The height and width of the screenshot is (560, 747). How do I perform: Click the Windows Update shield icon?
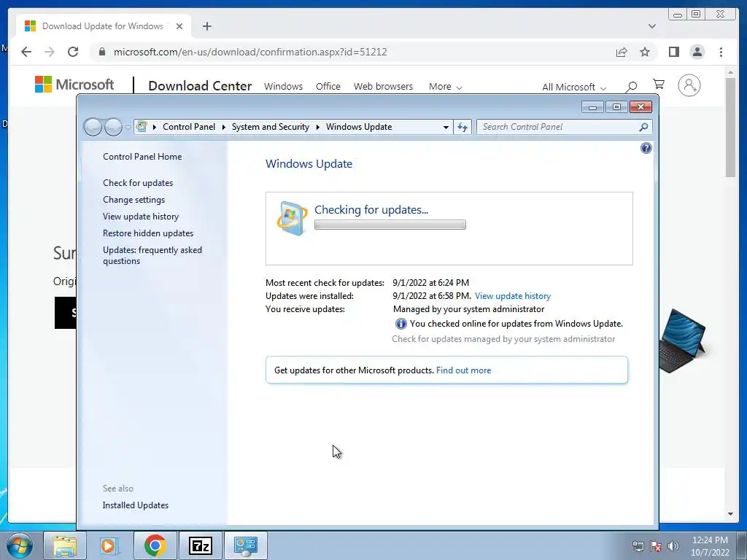[292, 218]
